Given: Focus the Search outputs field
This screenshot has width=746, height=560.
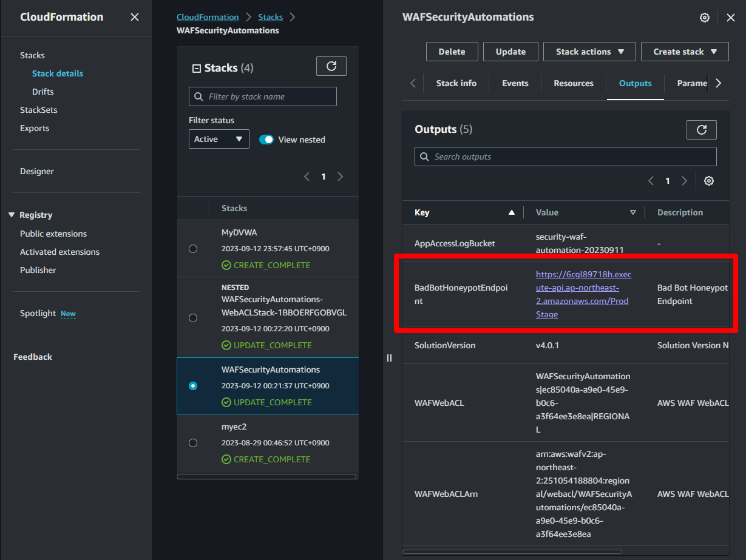Looking at the screenshot, I should point(566,157).
